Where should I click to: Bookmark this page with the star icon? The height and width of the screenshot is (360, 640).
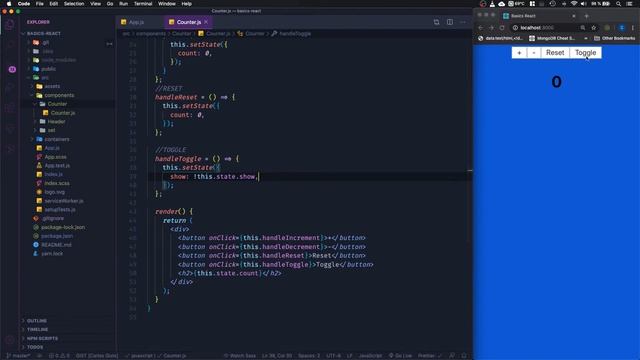click(593, 28)
